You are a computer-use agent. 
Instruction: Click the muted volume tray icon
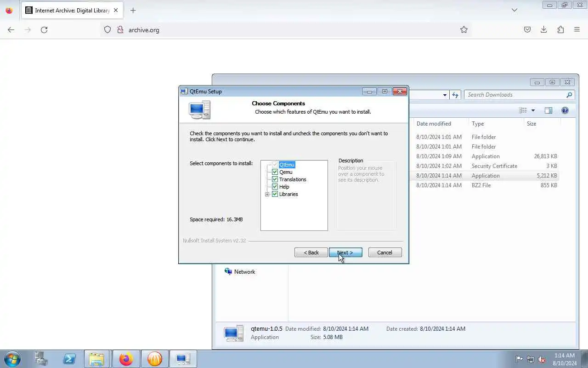[x=542, y=359]
